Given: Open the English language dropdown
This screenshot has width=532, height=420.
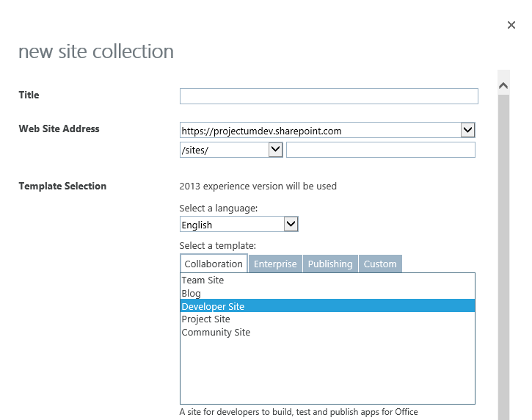Looking at the screenshot, I should pyautogui.click(x=232, y=225).
